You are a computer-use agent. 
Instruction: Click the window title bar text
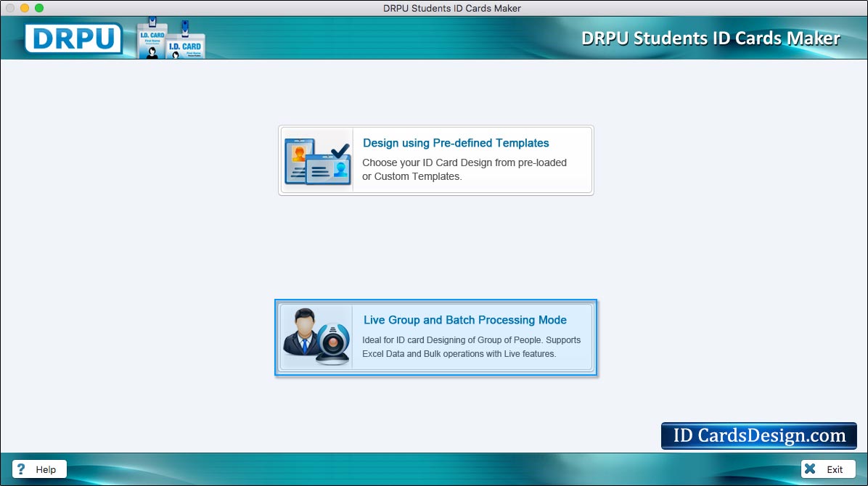point(451,8)
